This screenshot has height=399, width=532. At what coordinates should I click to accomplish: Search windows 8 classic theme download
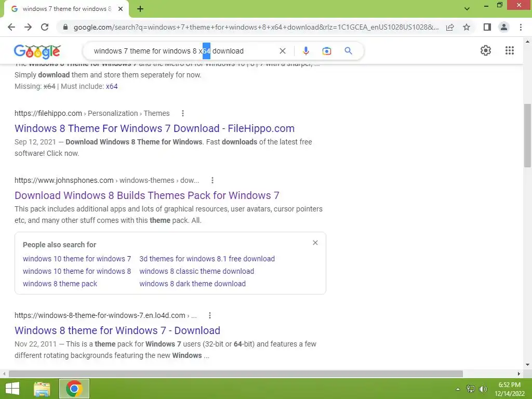click(196, 271)
